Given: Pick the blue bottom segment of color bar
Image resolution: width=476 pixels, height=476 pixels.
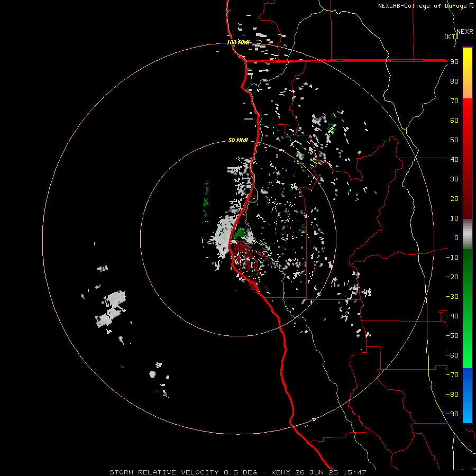Looking at the screenshot, I should (x=467, y=396).
